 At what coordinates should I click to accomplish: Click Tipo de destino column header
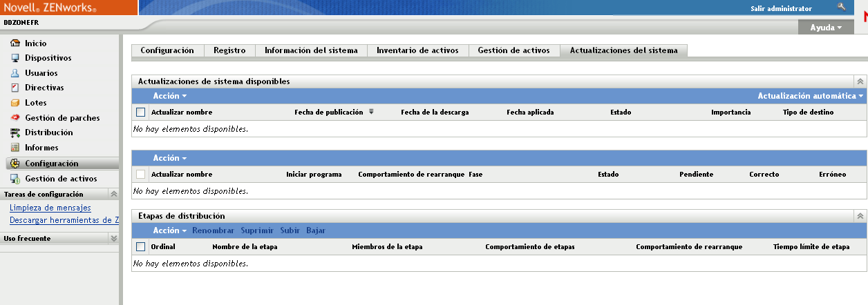click(x=808, y=112)
